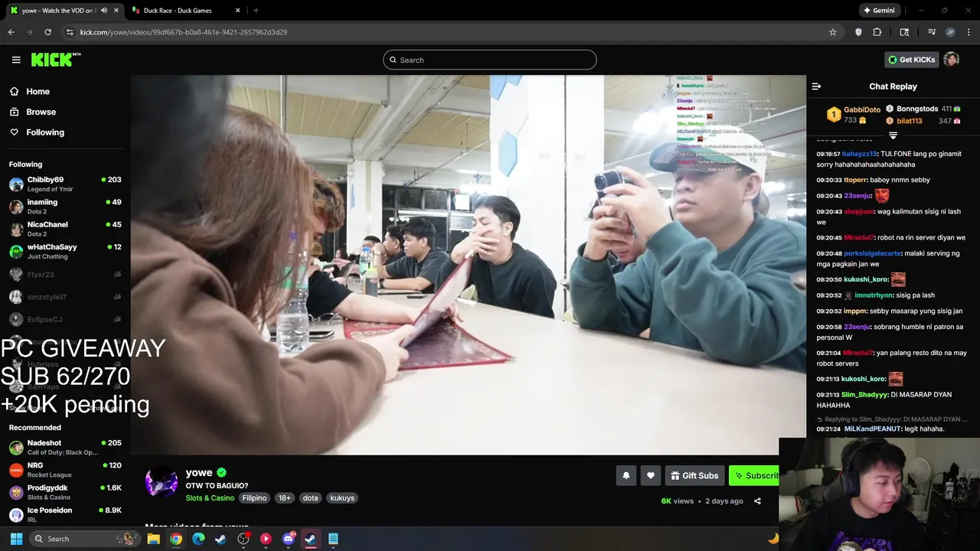Click browser back arrow
980x551 pixels.
click(11, 32)
